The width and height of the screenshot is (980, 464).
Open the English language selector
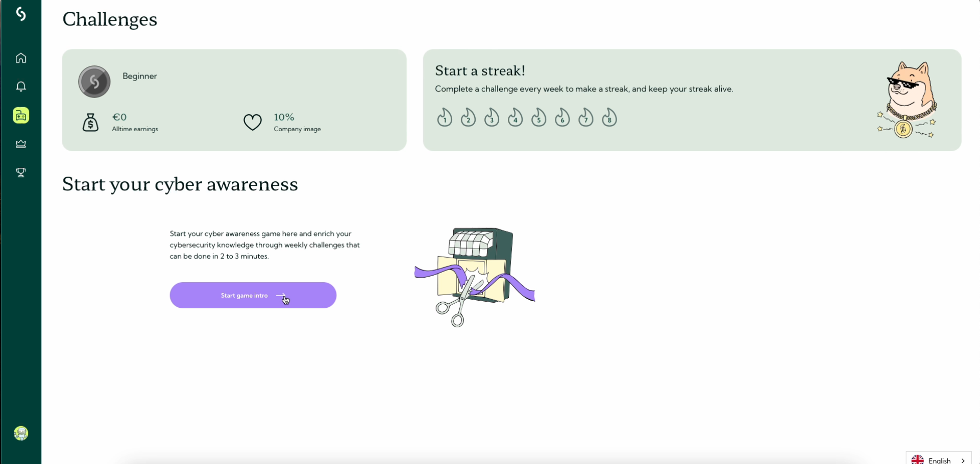[939, 459]
